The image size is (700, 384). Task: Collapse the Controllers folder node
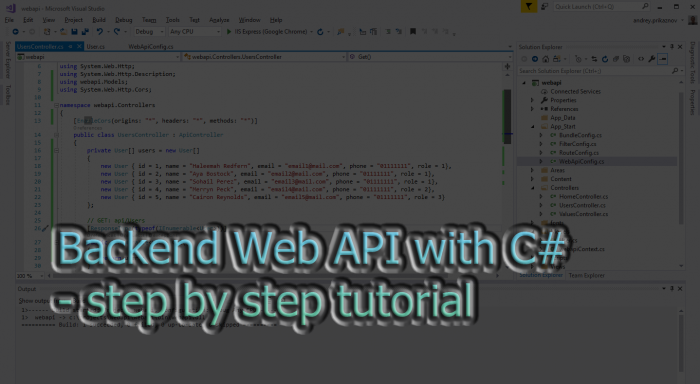(x=533, y=188)
